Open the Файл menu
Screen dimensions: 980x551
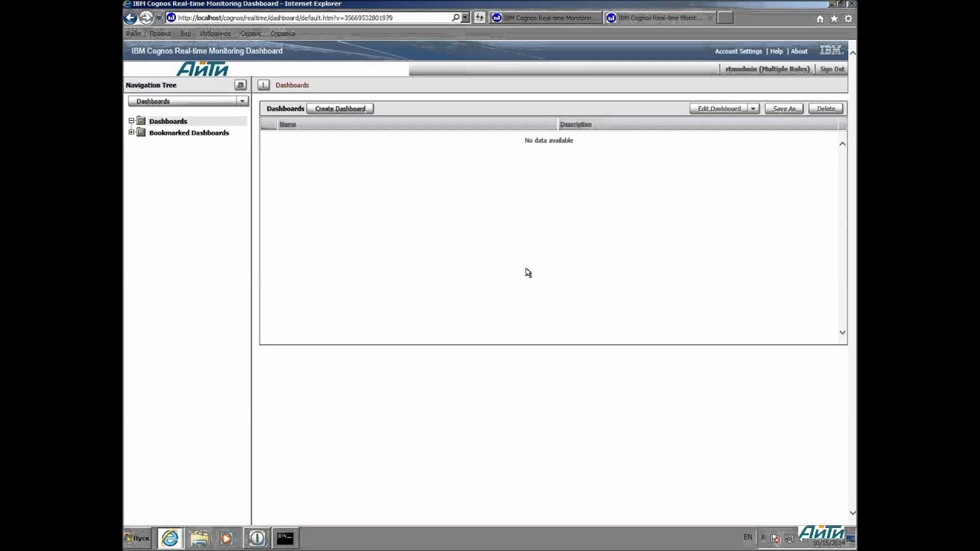[133, 34]
